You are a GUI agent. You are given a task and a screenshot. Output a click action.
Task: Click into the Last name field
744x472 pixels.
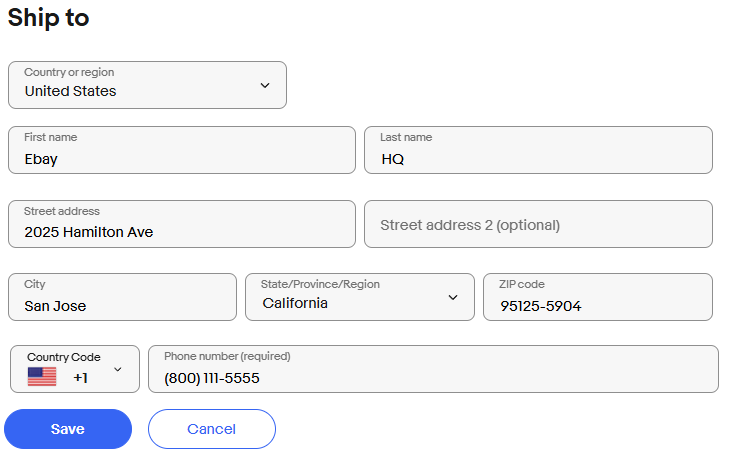pyautogui.click(x=538, y=150)
